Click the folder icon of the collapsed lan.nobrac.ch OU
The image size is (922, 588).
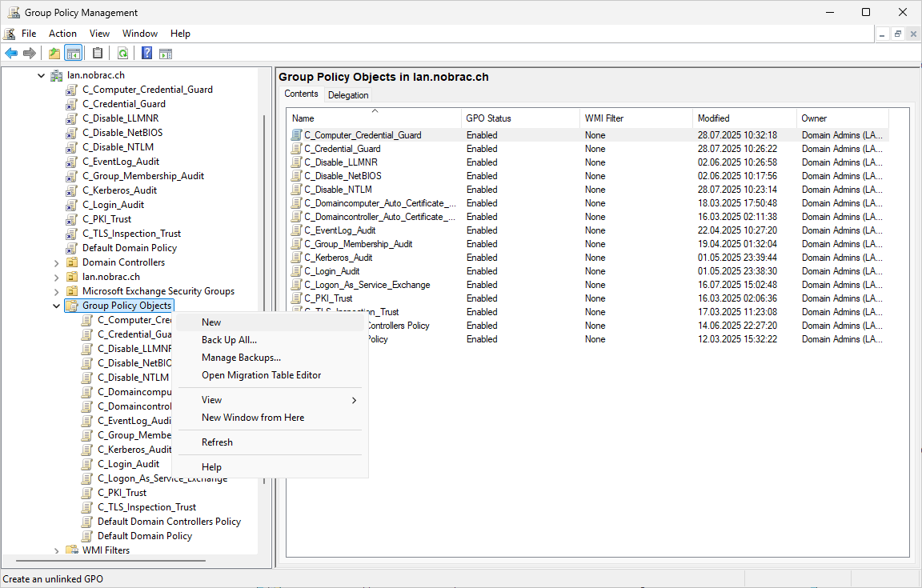[72, 277]
